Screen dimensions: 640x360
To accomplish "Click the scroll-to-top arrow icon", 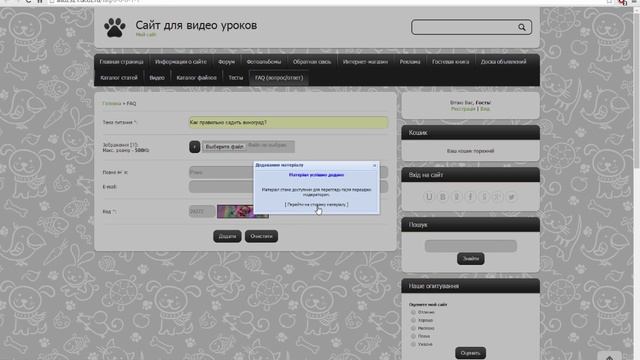I will click(x=609, y=357).
